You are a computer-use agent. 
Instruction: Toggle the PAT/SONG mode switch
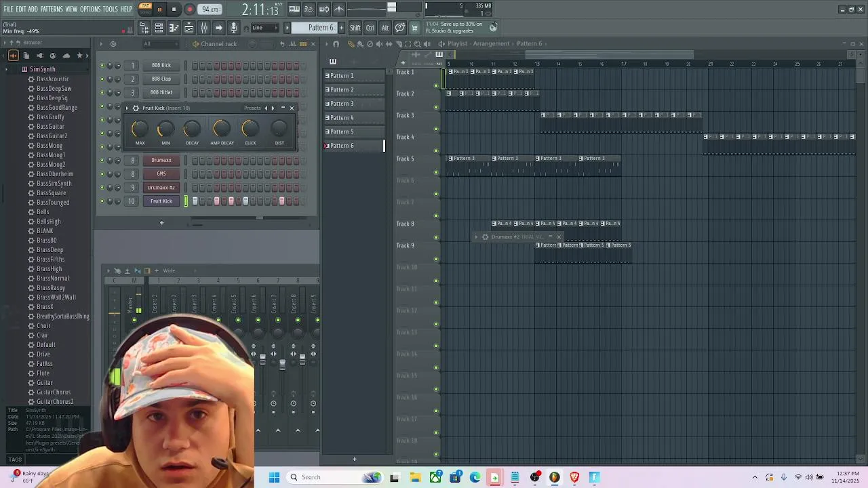[145, 9]
